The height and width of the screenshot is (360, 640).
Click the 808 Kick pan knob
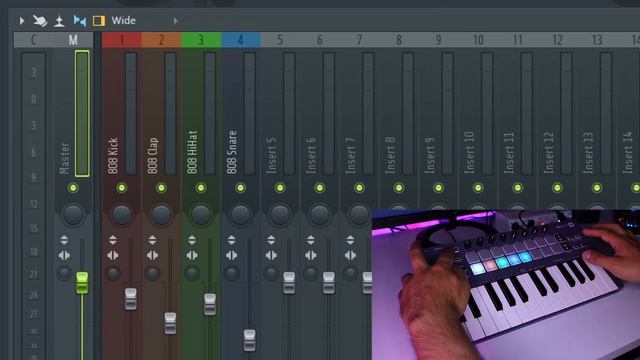122,214
